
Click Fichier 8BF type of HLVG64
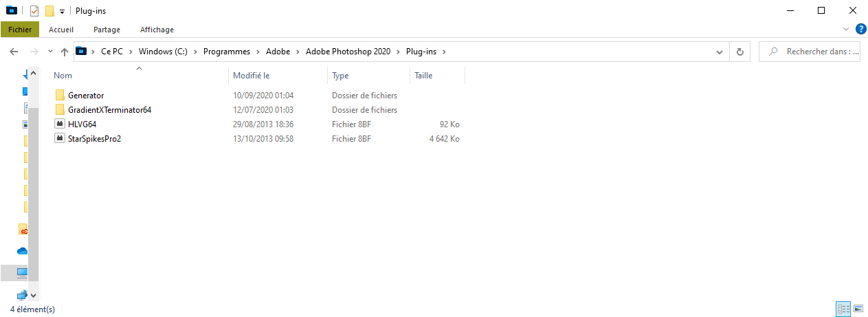point(351,124)
